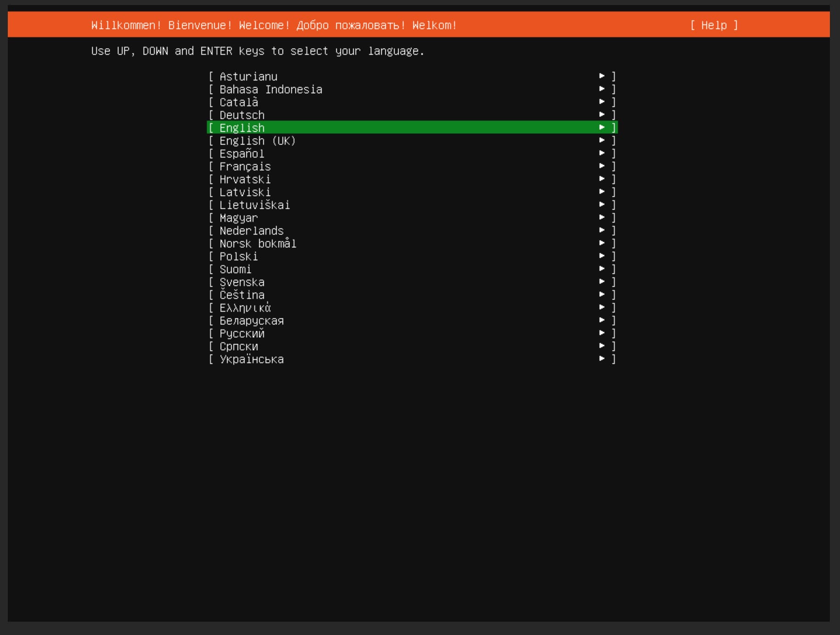This screenshot has width=840, height=635.
Task: Click arrow icon beside Беларуская
Action: pos(602,320)
